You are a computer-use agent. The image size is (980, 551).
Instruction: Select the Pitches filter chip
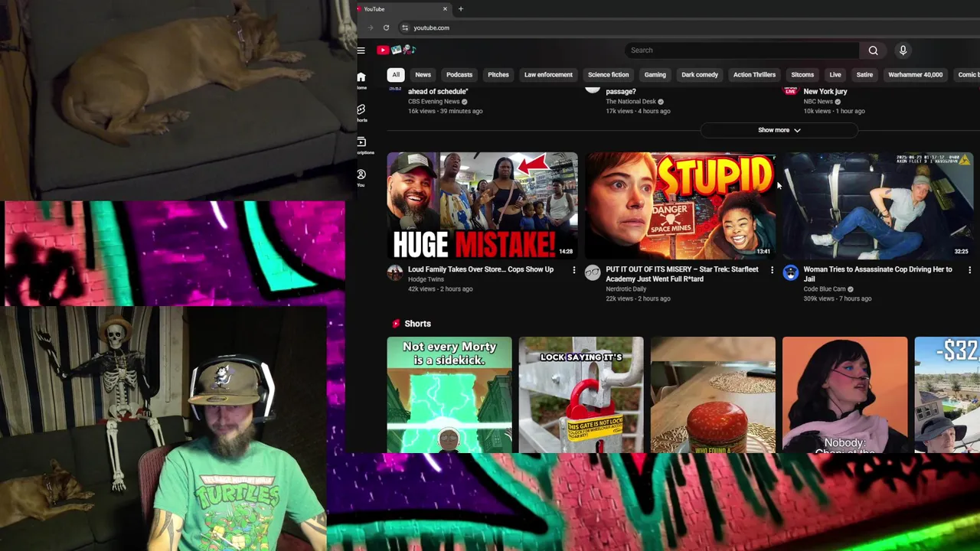498,75
